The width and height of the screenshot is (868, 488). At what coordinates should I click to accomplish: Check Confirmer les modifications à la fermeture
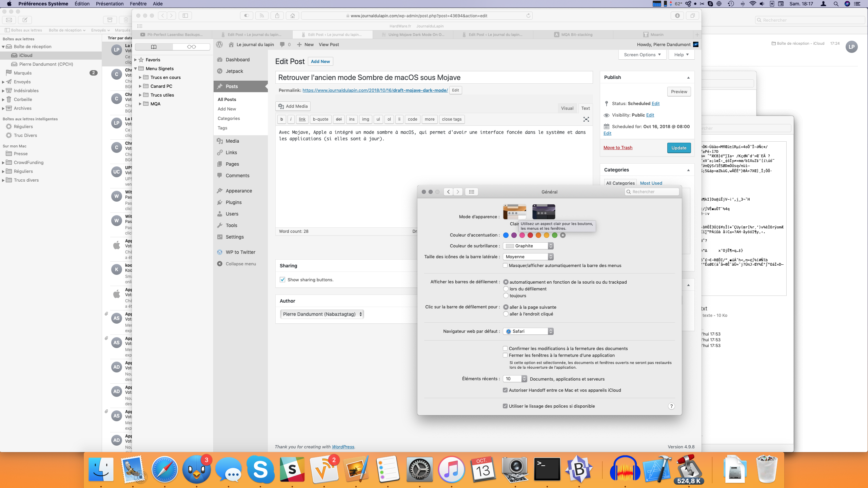tap(505, 348)
